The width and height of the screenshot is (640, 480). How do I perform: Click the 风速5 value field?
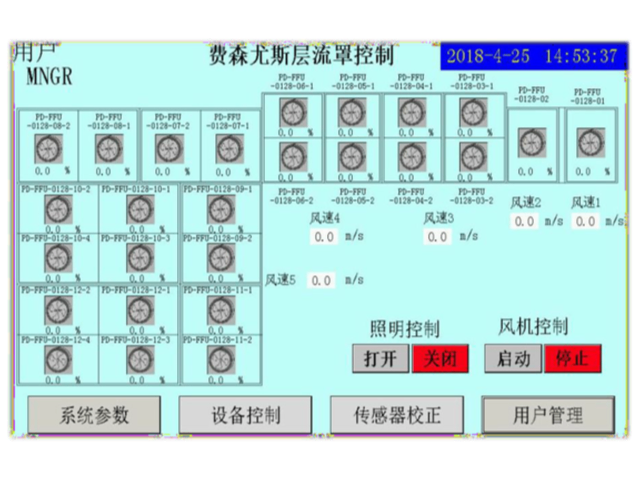point(321,280)
